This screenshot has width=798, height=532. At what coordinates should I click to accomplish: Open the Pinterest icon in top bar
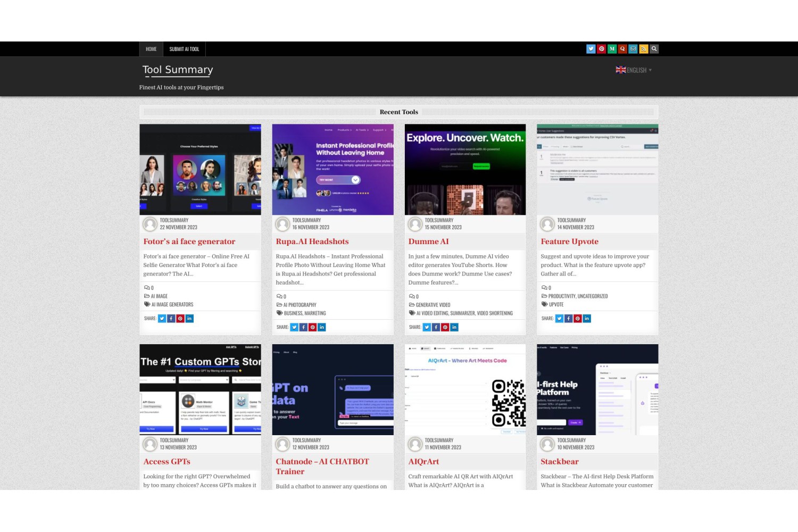coord(602,49)
